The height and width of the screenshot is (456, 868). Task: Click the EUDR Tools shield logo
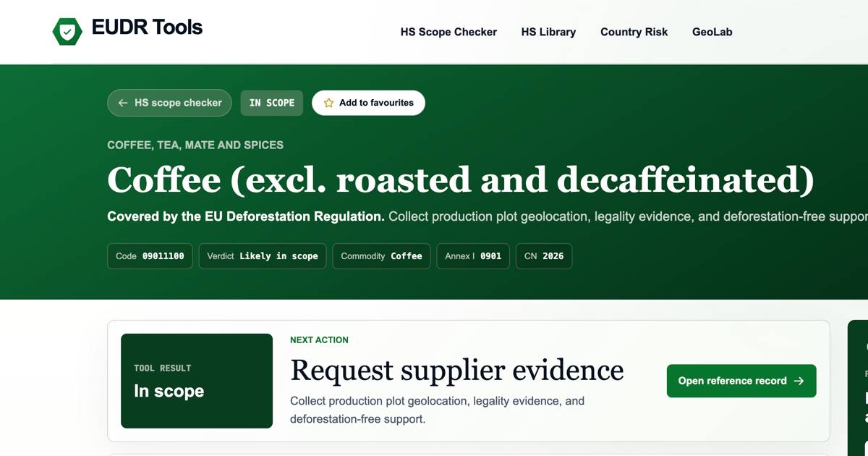[x=67, y=32]
